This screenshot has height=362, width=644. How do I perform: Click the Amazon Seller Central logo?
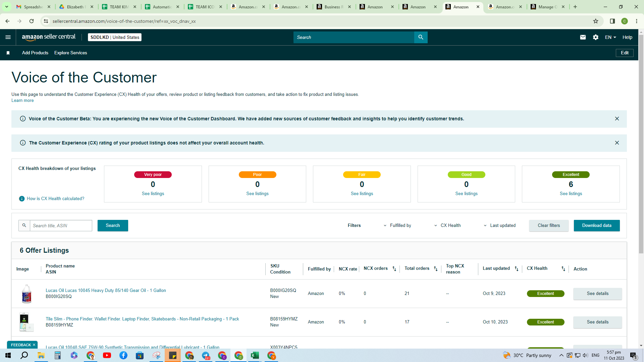coord(49,37)
